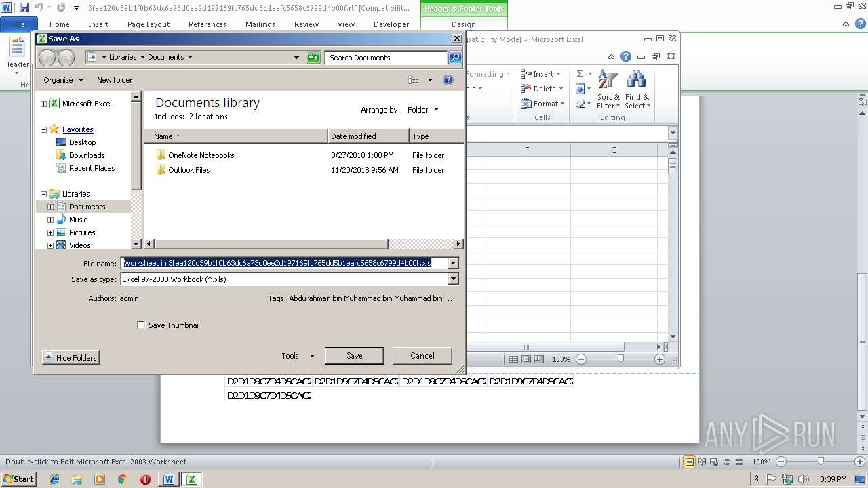The height and width of the screenshot is (488, 868).
Task: Switch to Word Page Layout tab
Action: pyautogui.click(x=149, y=24)
